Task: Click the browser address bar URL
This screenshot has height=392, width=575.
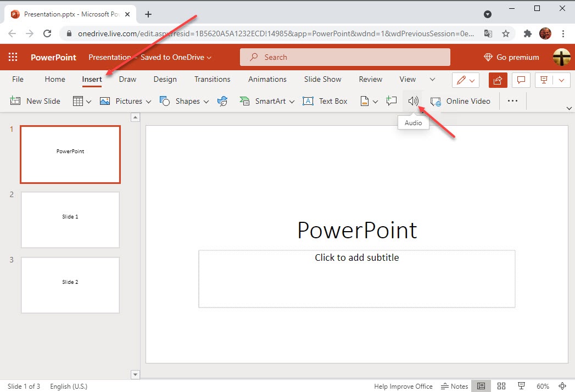Action: [x=276, y=33]
